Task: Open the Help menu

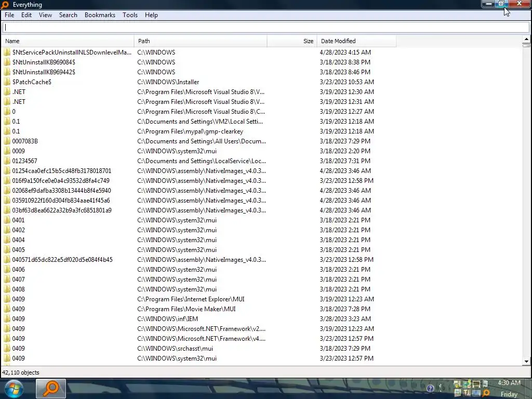Action: [151, 15]
